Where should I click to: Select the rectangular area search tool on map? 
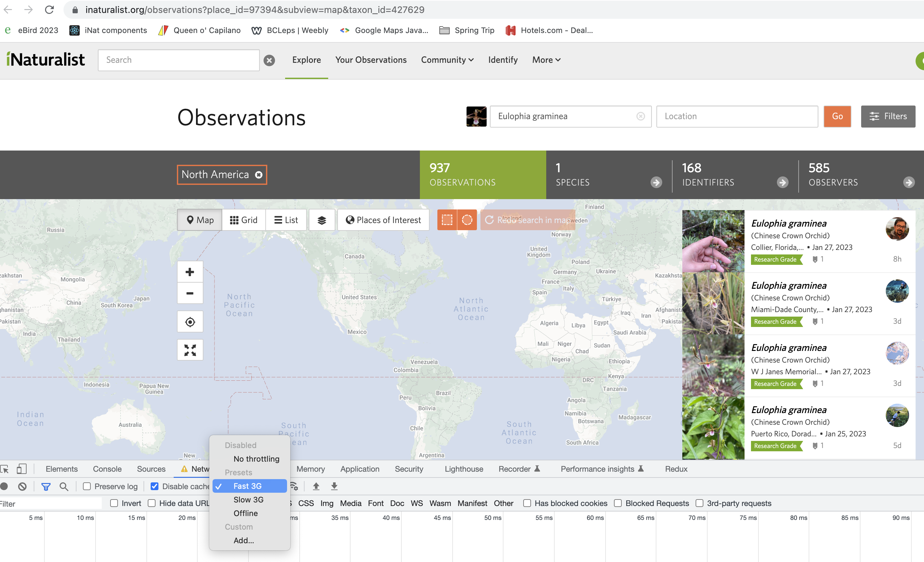[447, 220]
